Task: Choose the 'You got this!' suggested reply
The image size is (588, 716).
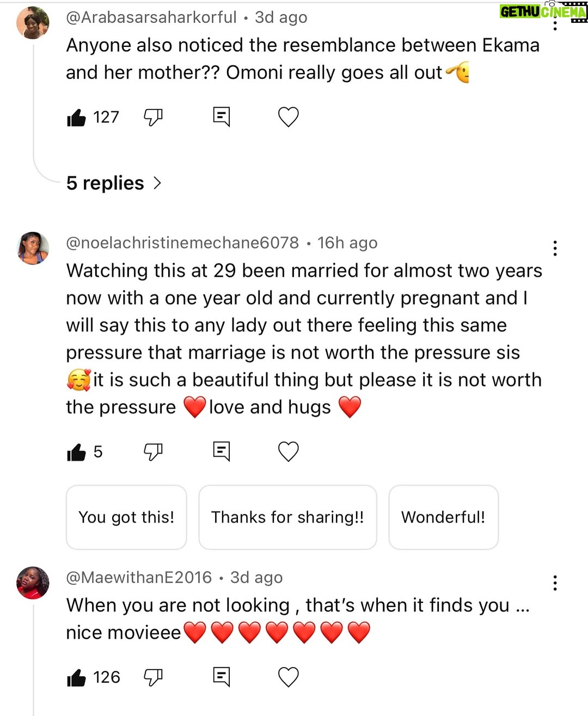Action: coord(126,517)
